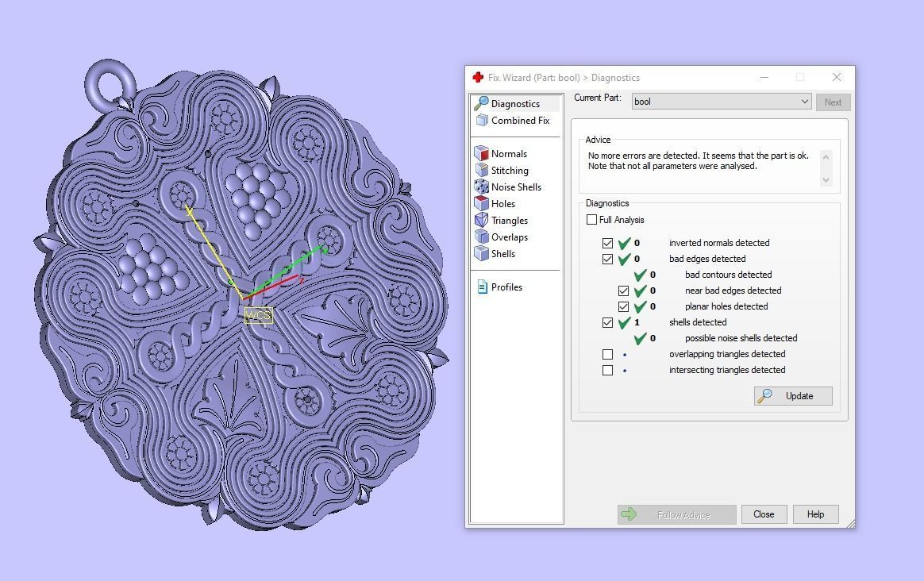Click the Profiles document icon
924x581 pixels.
(x=482, y=287)
